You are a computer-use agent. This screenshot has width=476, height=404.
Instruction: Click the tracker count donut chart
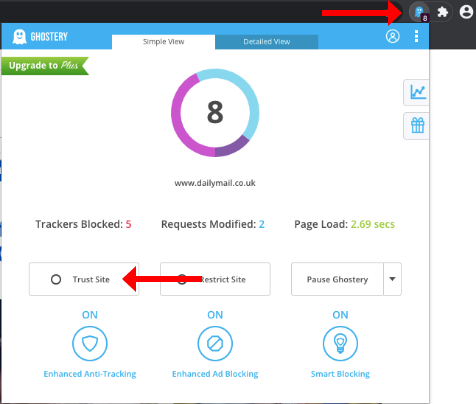[x=215, y=113]
